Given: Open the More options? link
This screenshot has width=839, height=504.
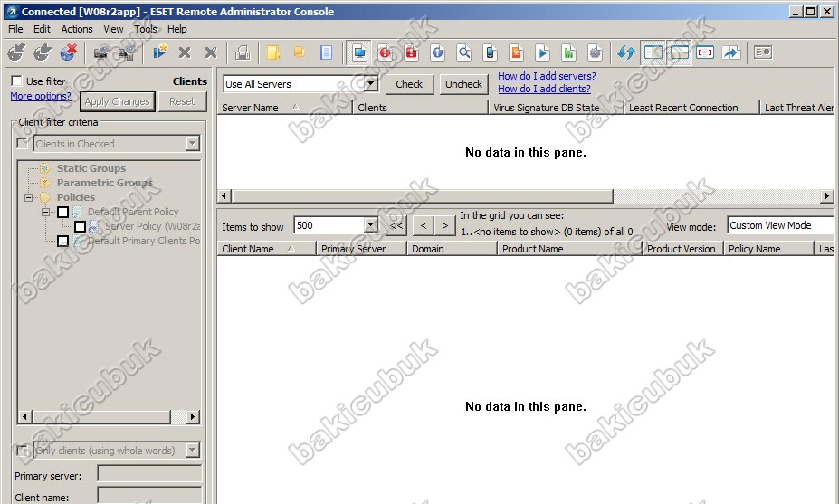Looking at the screenshot, I should 41,96.
